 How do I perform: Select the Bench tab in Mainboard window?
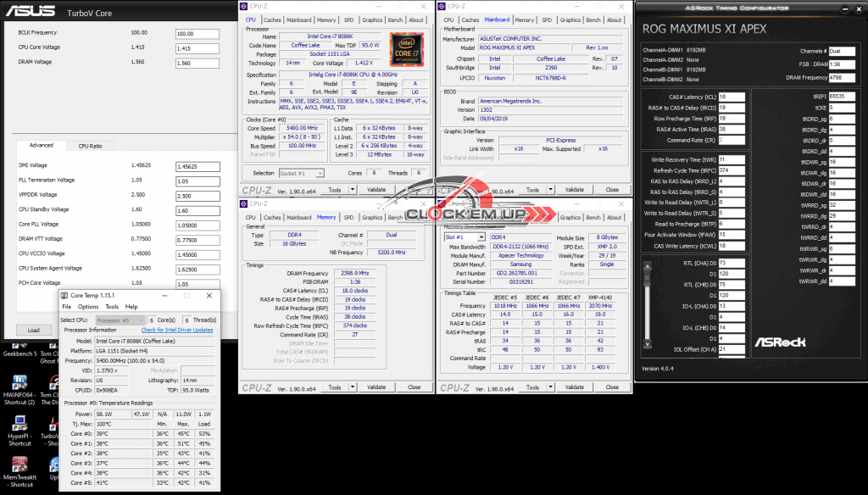pyautogui.click(x=593, y=19)
